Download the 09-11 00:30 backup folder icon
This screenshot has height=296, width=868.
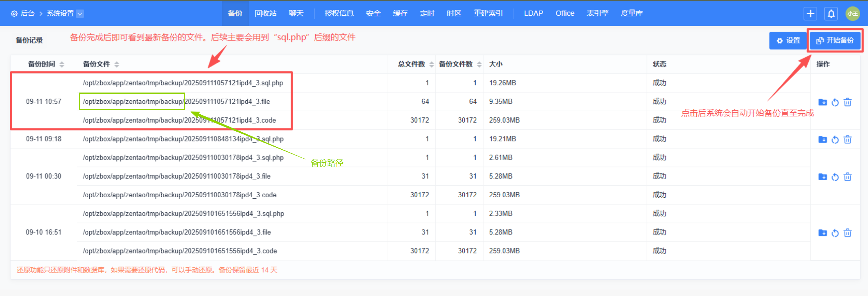[822, 177]
